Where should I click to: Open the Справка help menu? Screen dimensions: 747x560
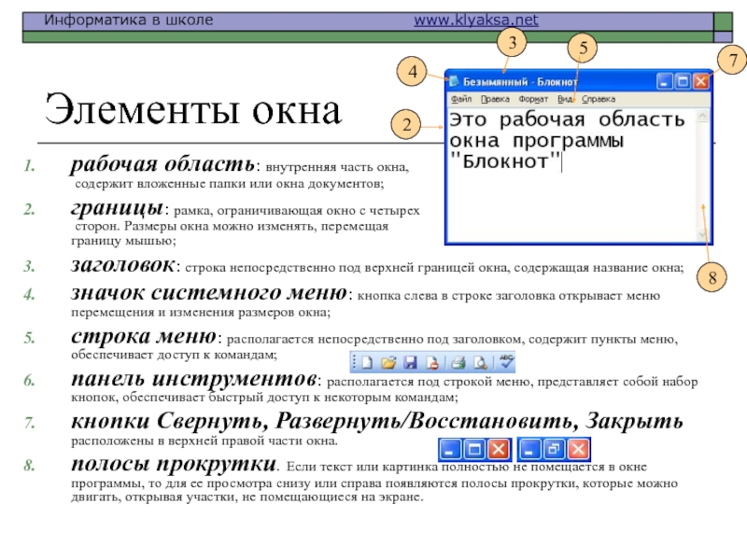pos(599,99)
